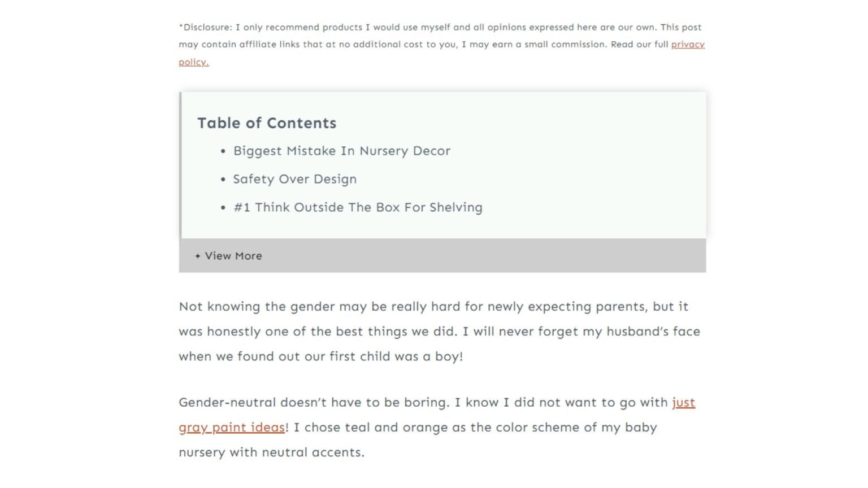This screenshot has height=488, width=868.
Task: Click the paragraph starting Gender-neutral doesn't
Action: 424,403
